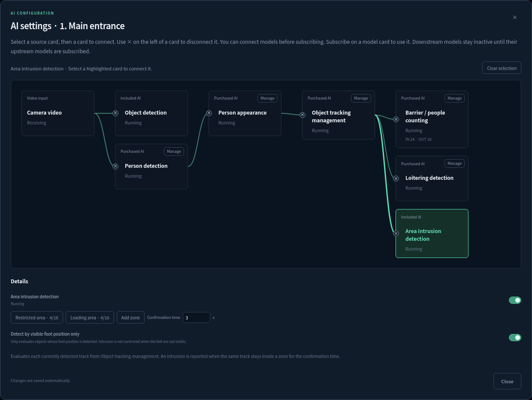Select the Object detection card
The width and height of the screenshot is (532, 400).
click(151, 113)
